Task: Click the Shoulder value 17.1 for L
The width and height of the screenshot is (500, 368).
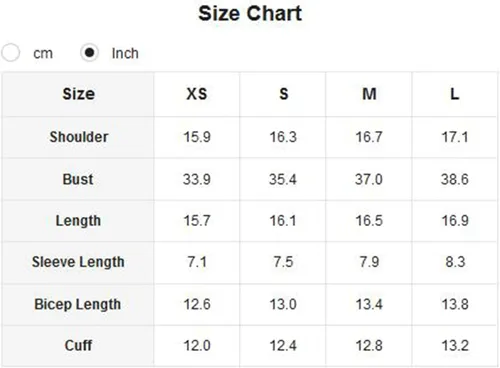Action: point(455,137)
